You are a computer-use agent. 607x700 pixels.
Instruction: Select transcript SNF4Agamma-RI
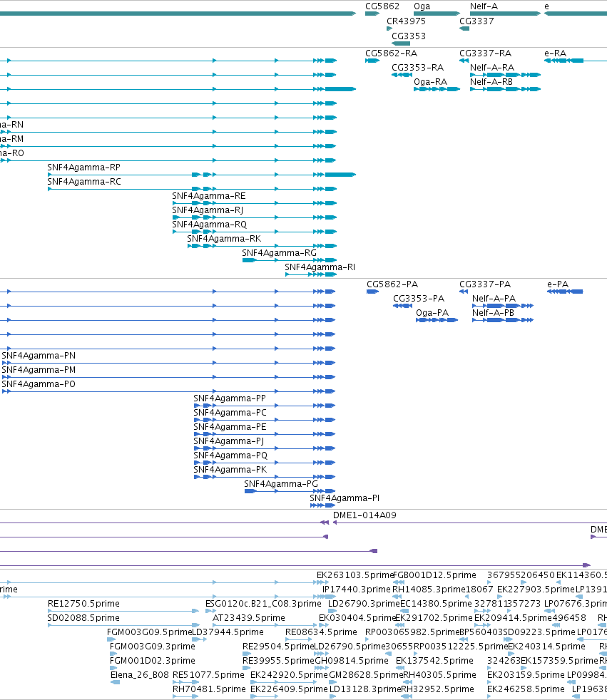tap(320, 267)
